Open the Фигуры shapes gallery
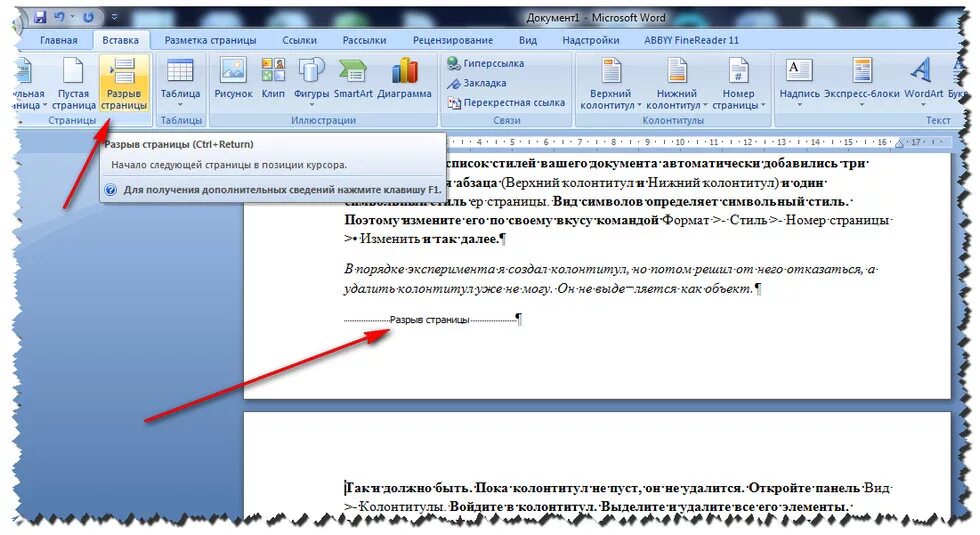 [311, 81]
